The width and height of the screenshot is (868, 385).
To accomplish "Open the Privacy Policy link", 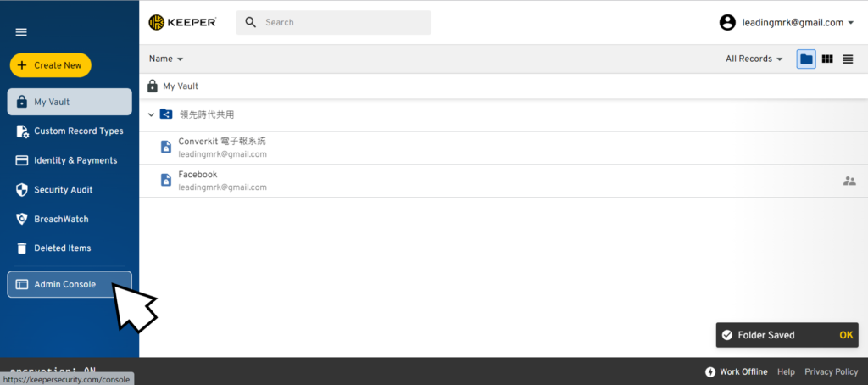I will click(831, 371).
